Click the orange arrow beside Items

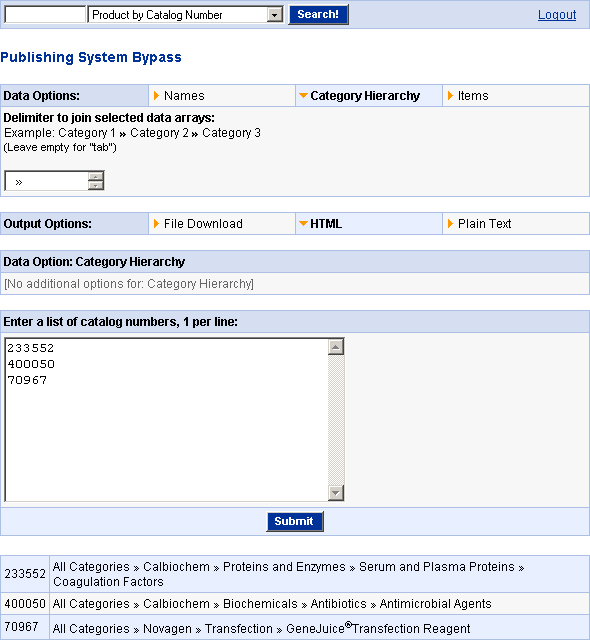[x=450, y=96]
